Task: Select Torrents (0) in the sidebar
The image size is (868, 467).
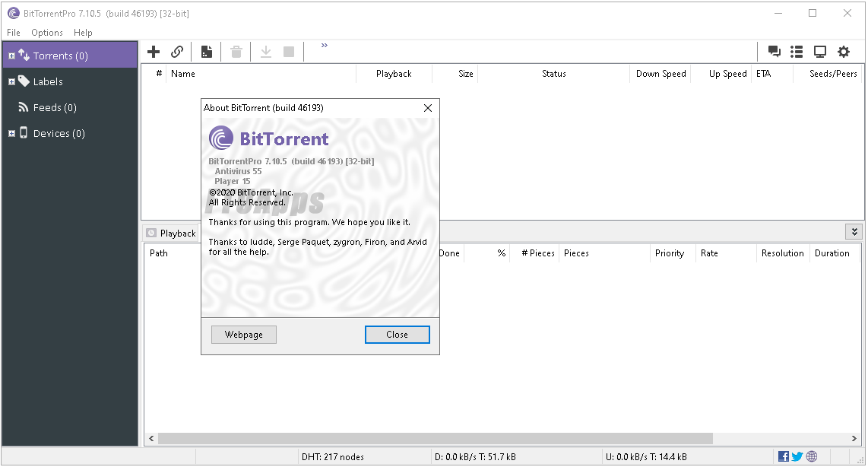Action: pyautogui.click(x=70, y=56)
